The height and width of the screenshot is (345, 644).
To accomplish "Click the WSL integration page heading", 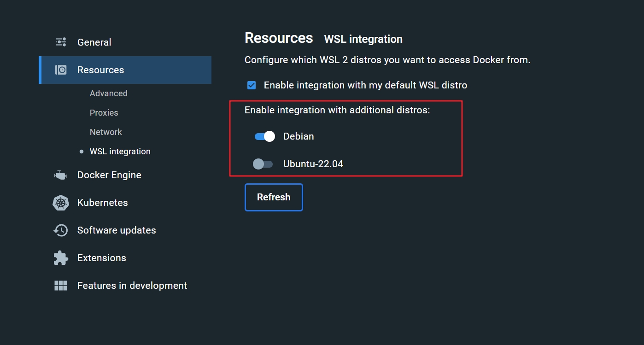I will pyautogui.click(x=363, y=39).
